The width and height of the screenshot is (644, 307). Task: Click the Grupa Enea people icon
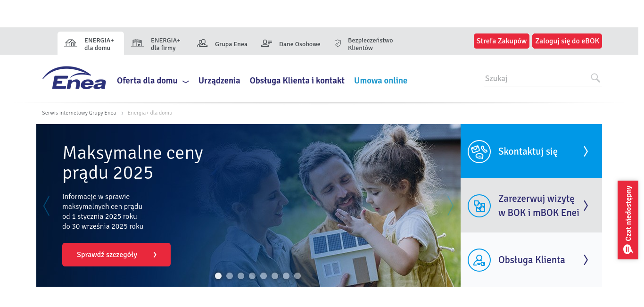pyautogui.click(x=202, y=43)
